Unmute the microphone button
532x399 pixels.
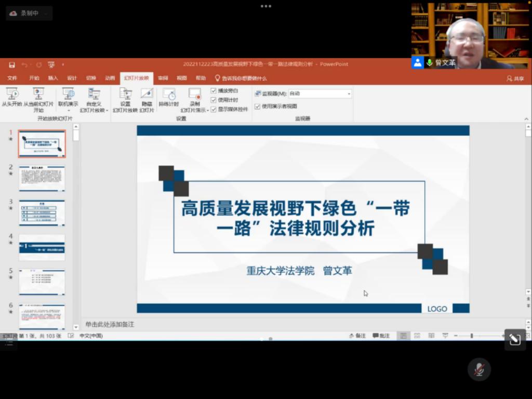(x=479, y=369)
